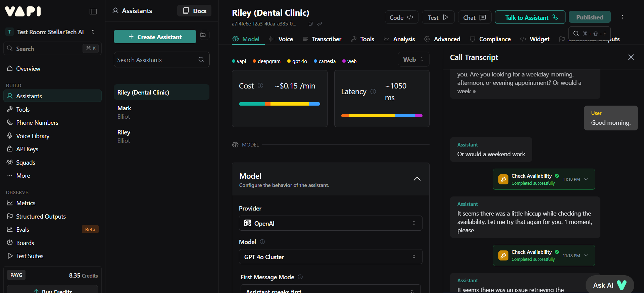Viewport: 644px width, 293px height.
Task: Click the first Check Availability tool icon
Action: [x=503, y=179]
